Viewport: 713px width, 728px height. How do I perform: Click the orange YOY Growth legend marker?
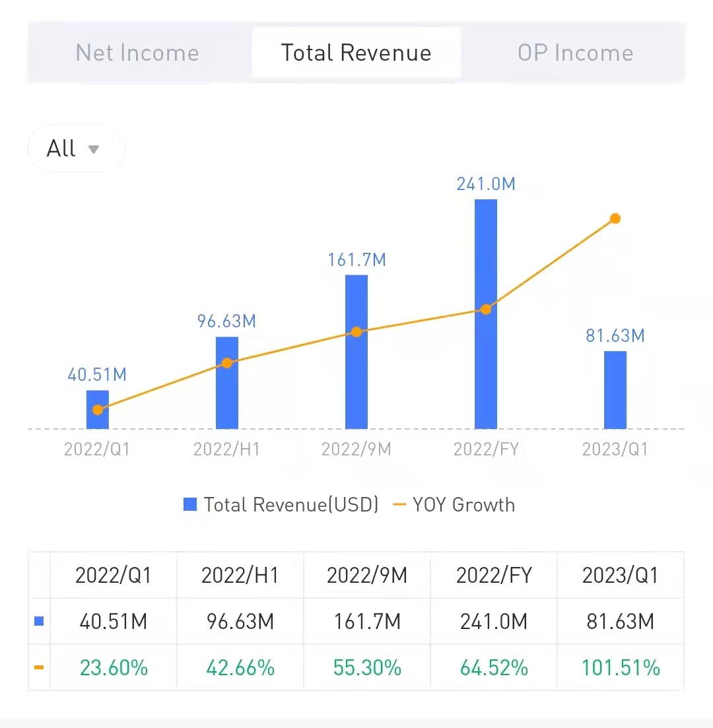coord(399,504)
